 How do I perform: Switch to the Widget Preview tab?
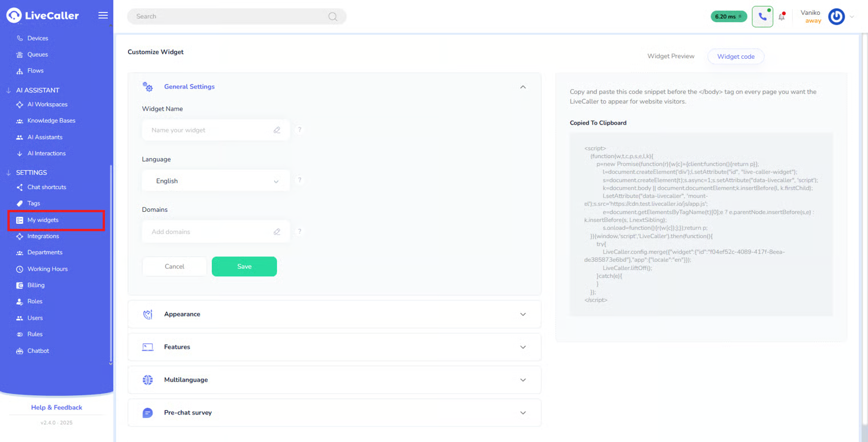pyautogui.click(x=670, y=57)
